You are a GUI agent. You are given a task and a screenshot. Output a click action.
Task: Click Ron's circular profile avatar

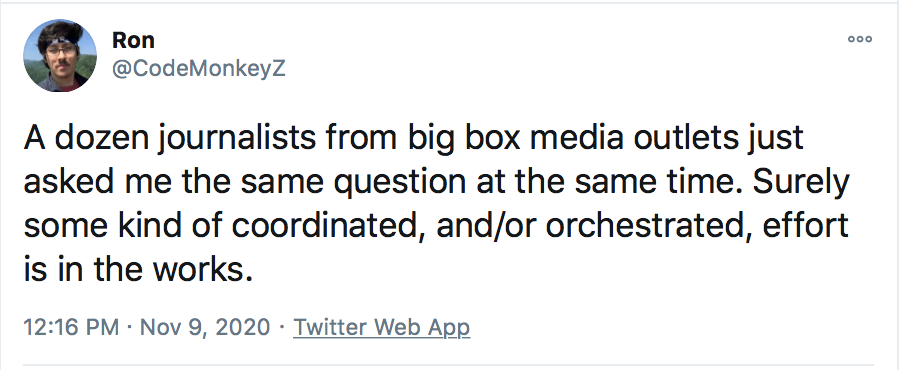(60, 55)
